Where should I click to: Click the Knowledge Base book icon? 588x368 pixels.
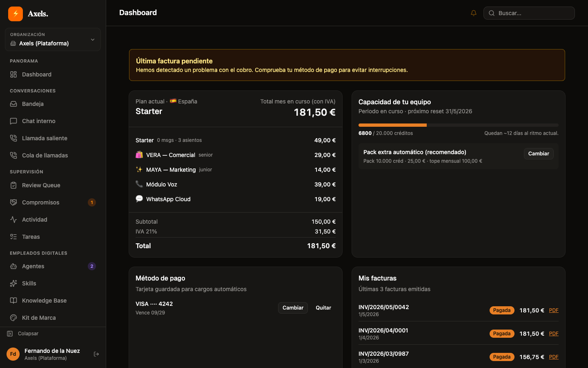point(13,301)
